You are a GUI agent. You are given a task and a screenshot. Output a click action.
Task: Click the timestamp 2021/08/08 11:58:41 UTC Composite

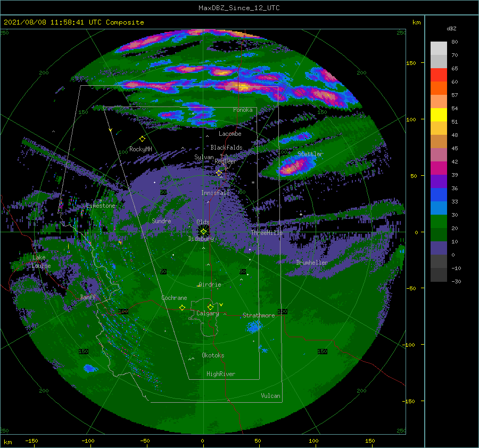click(x=73, y=22)
